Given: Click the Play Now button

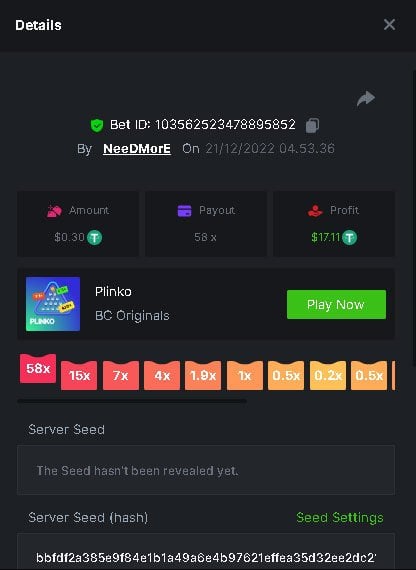Looking at the screenshot, I should click(336, 304).
